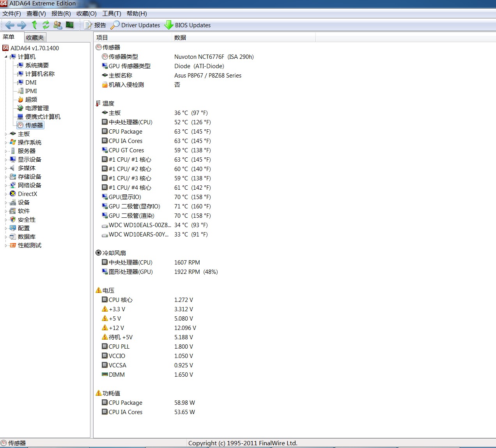Click the users icon in the toolbar
The width and height of the screenshot is (496, 448).
point(58,25)
